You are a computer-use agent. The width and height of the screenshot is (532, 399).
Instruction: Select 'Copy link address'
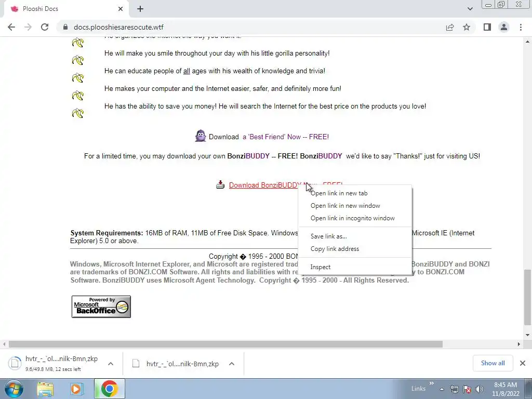coord(355,249)
